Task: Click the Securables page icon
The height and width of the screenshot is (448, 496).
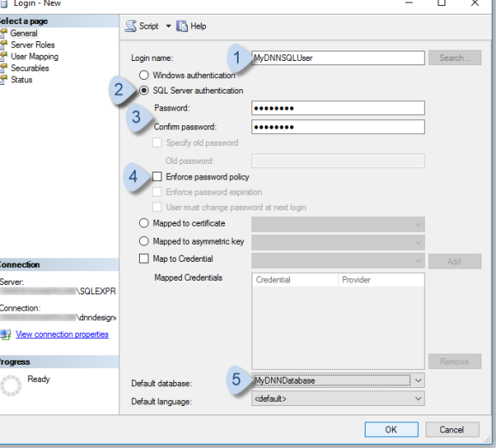Action: [x=3, y=68]
